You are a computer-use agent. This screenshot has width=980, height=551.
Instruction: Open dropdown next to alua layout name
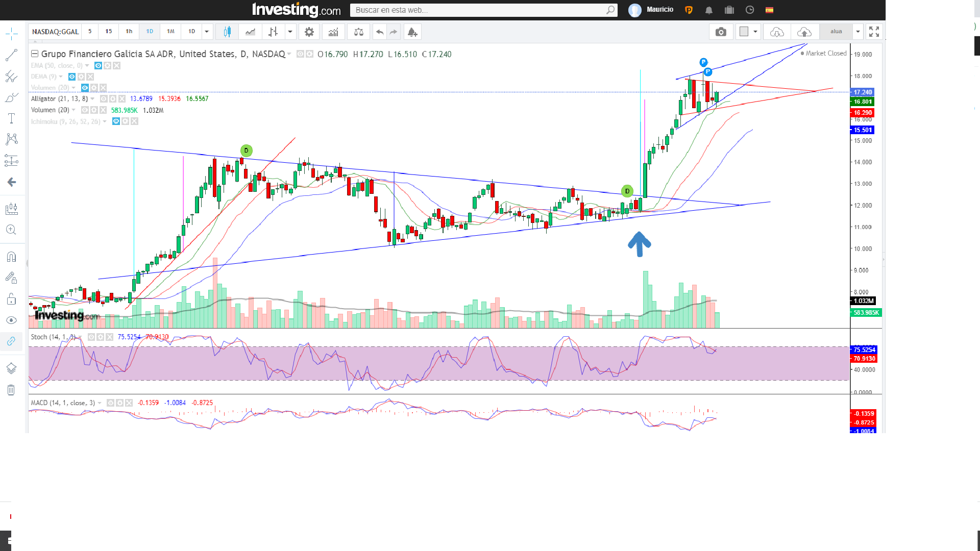pyautogui.click(x=858, y=32)
